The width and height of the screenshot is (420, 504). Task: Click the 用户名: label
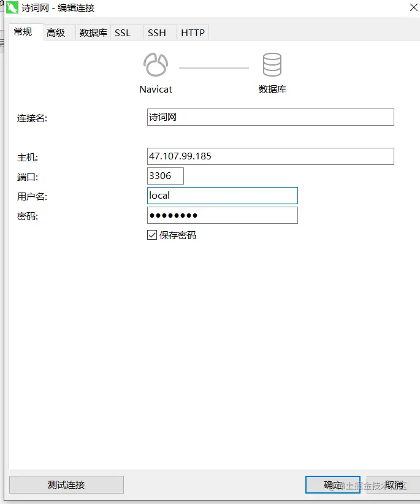click(32, 197)
